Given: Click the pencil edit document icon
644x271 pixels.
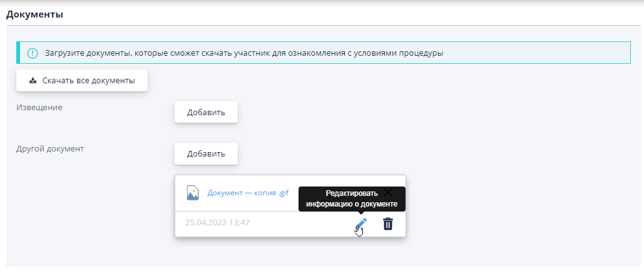Looking at the screenshot, I should click(x=361, y=224).
